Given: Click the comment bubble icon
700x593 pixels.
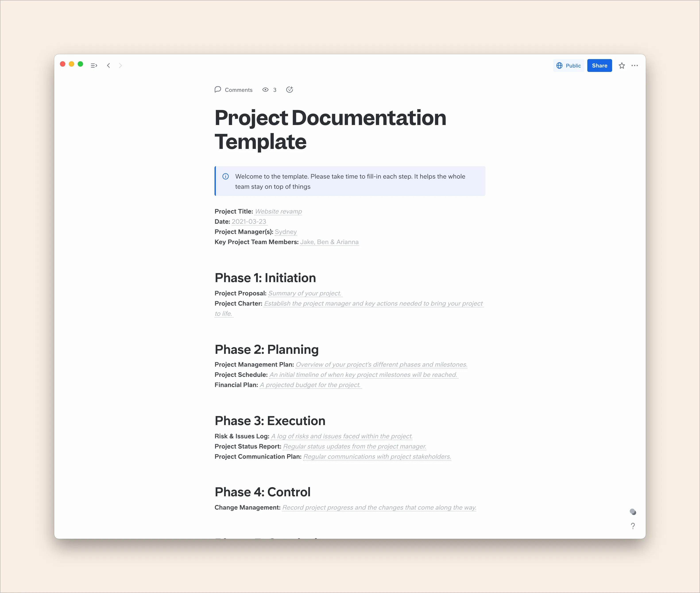Looking at the screenshot, I should point(218,89).
